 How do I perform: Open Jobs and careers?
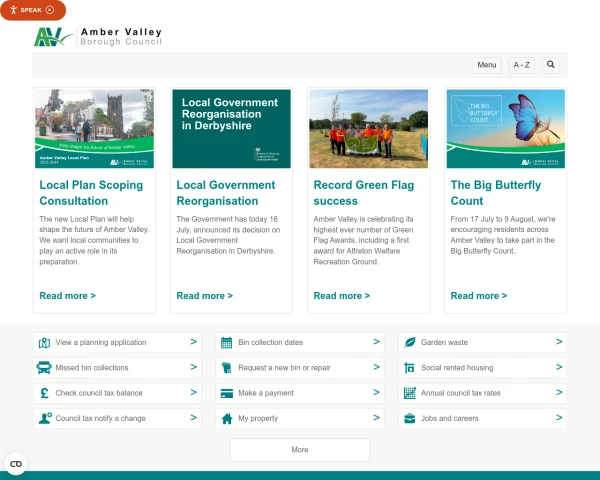coord(450,418)
